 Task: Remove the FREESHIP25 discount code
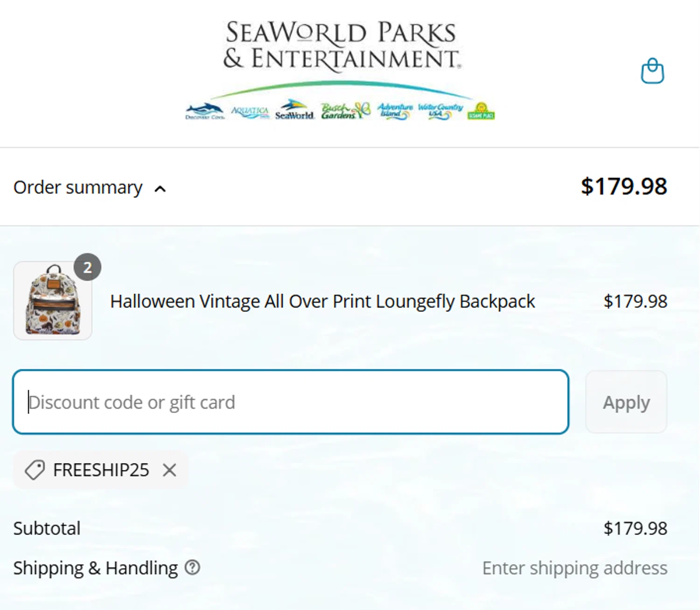click(x=169, y=470)
